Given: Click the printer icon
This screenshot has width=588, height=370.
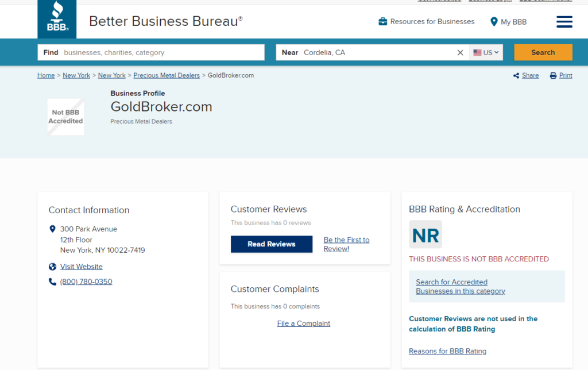Looking at the screenshot, I should coord(553,76).
